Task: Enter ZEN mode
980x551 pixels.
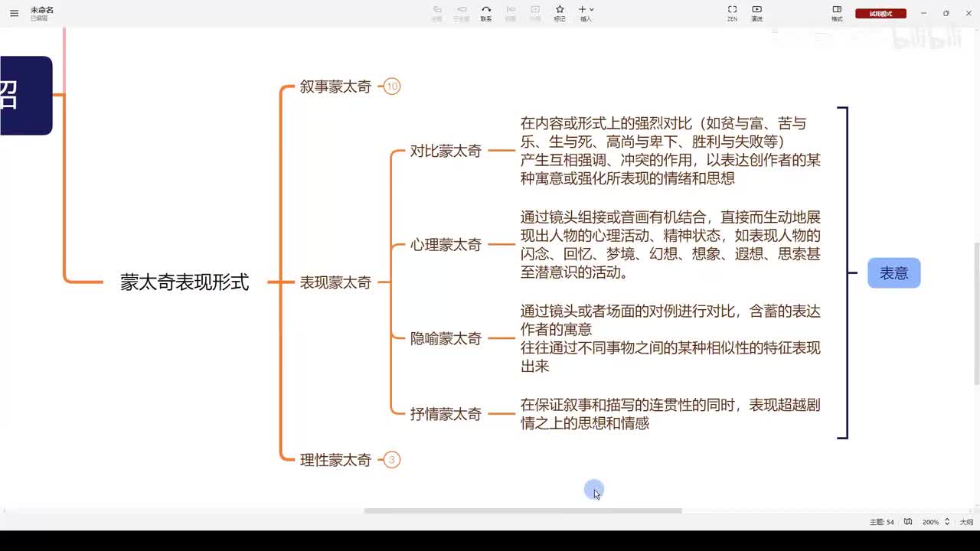Action: [x=732, y=13]
